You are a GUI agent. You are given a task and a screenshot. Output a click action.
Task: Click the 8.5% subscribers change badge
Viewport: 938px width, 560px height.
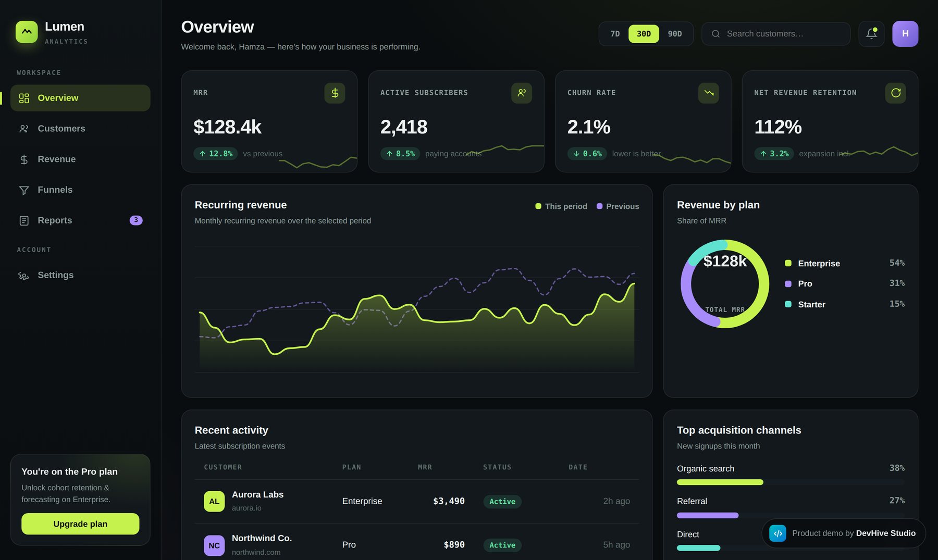pos(400,154)
